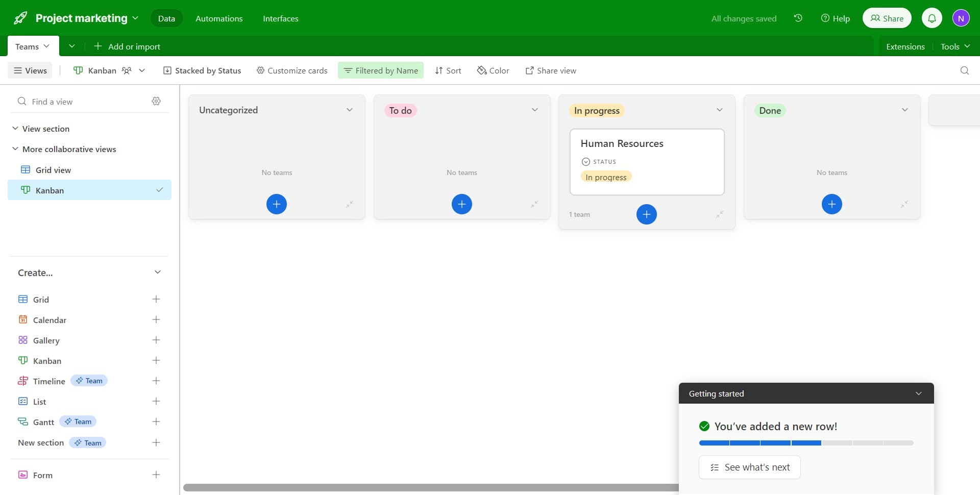Image resolution: width=980 pixels, height=495 pixels.
Task: Click the notifications bell icon
Action: 932,18
